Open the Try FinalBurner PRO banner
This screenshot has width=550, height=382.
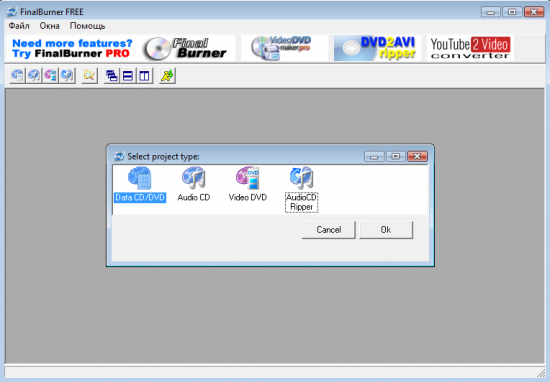click(120, 48)
